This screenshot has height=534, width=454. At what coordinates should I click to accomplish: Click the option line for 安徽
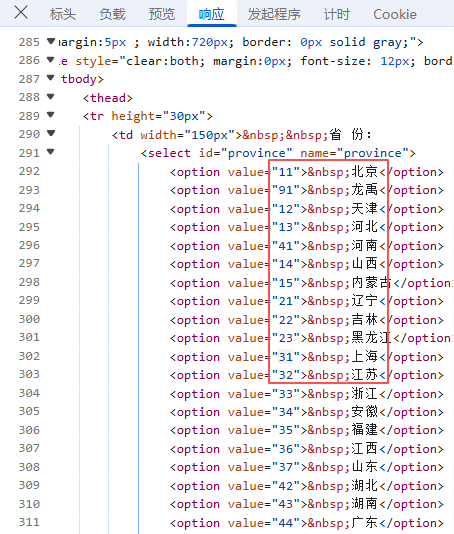pos(307,412)
